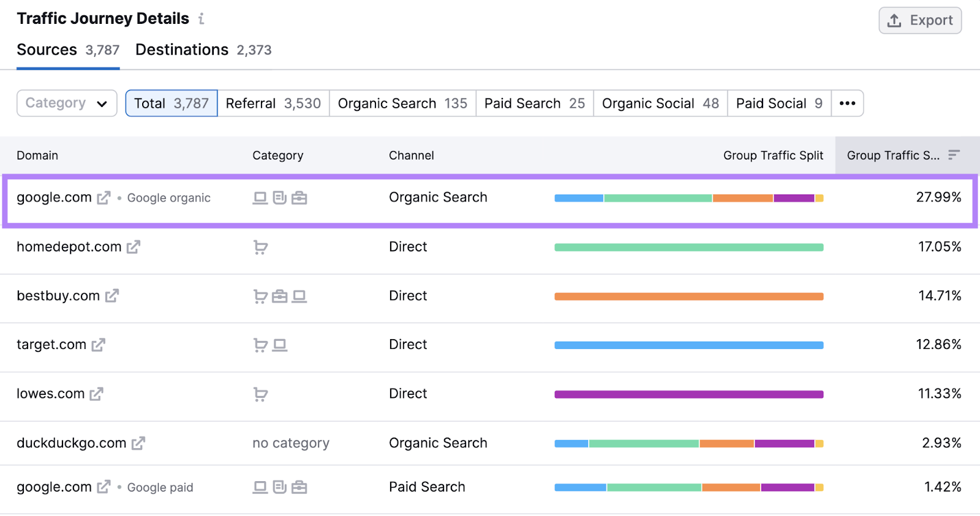Open lowes.com external link icon
The width and height of the screenshot is (980, 516).
96,394
